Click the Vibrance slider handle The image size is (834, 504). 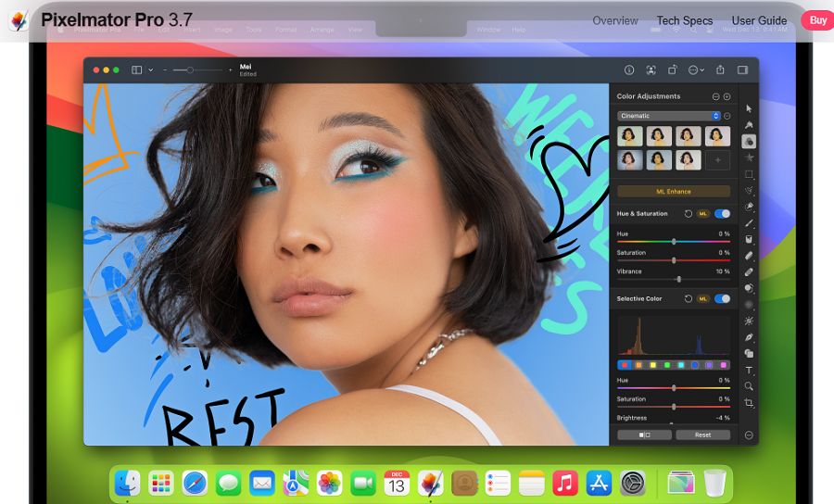[x=678, y=279]
